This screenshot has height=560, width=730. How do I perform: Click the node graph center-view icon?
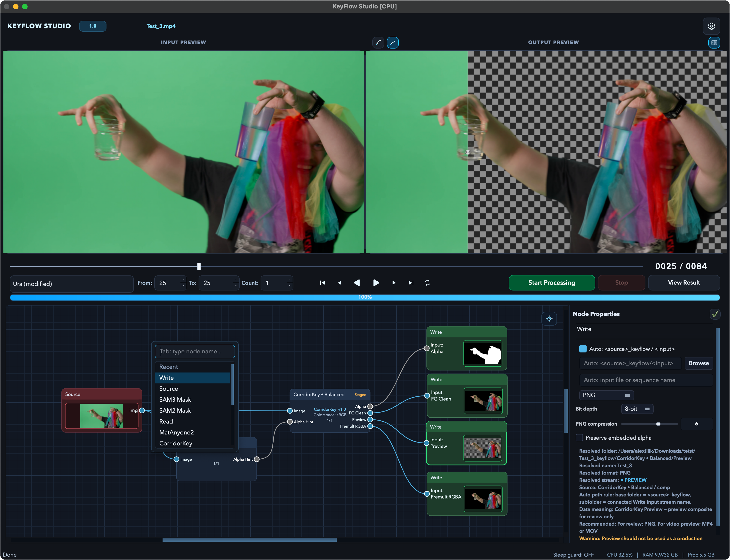click(549, 319)
